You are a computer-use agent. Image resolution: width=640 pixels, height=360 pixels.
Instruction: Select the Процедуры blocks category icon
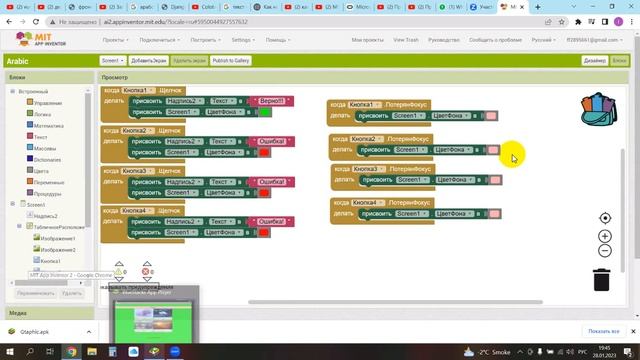(30, 193)
